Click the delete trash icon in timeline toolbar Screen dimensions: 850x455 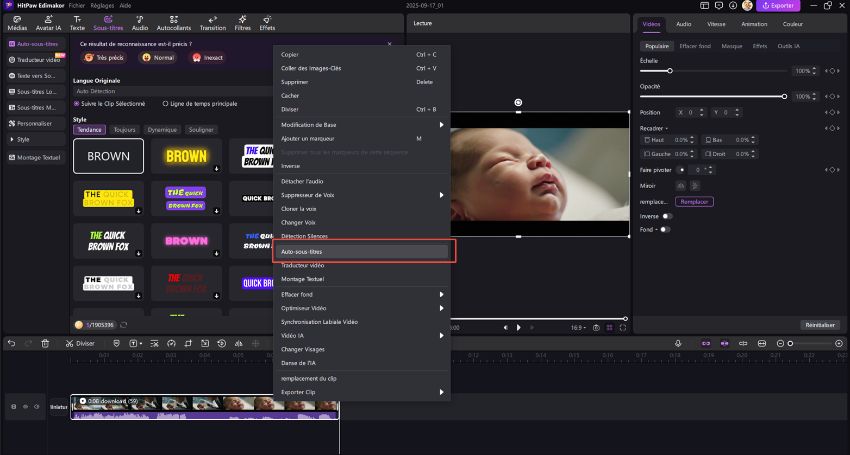tap(45, 343)
